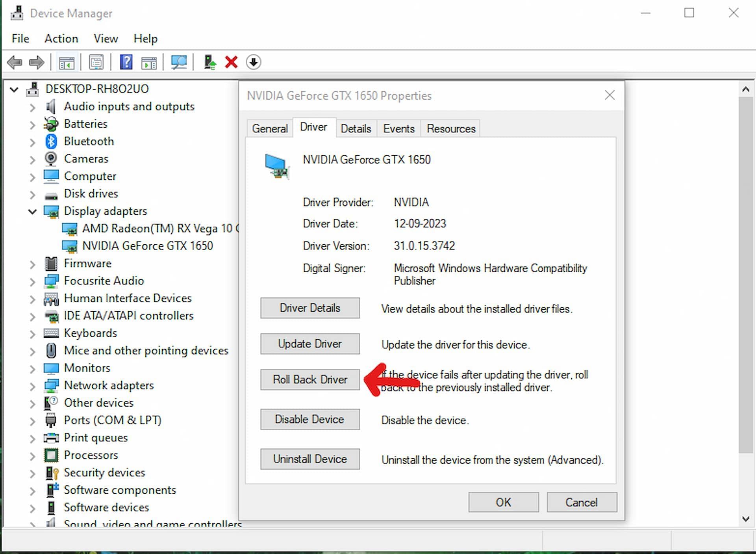
Task: Switch to the Resources tab
Action: coord(451,129)
